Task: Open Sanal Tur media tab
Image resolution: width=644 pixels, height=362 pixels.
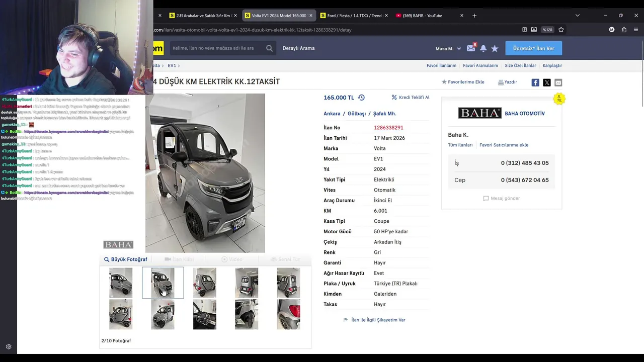Action: (x=285, y=259)
